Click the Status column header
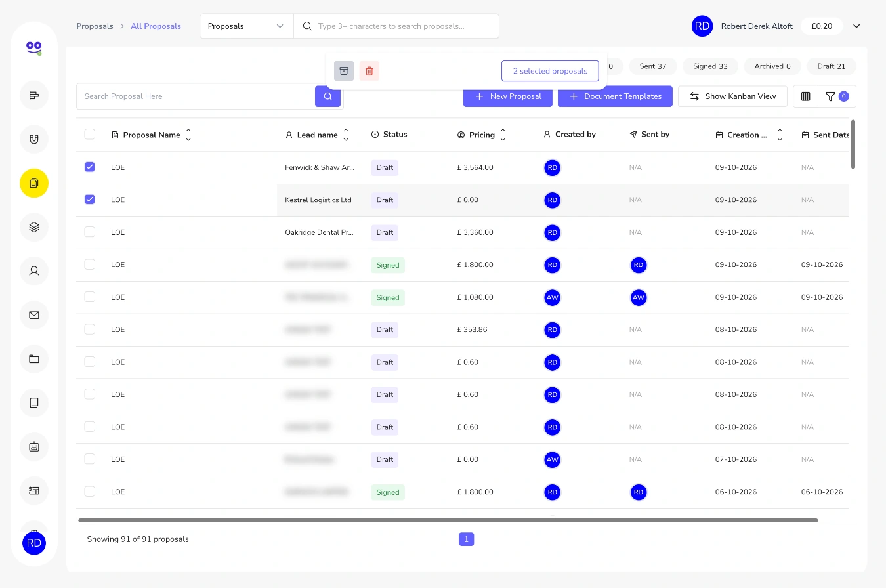The image size is (886, 588). 389,135
